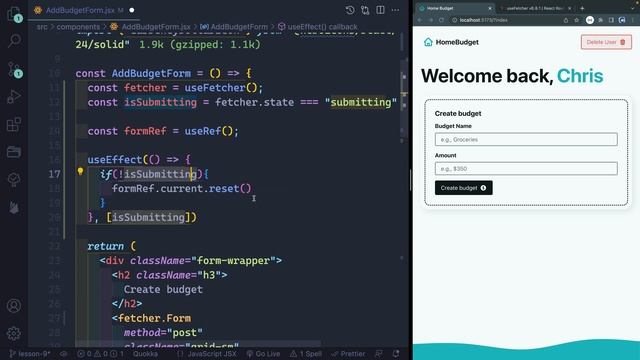640x360 pixels.
Task: Click the Delete User button
Action: 606,42
